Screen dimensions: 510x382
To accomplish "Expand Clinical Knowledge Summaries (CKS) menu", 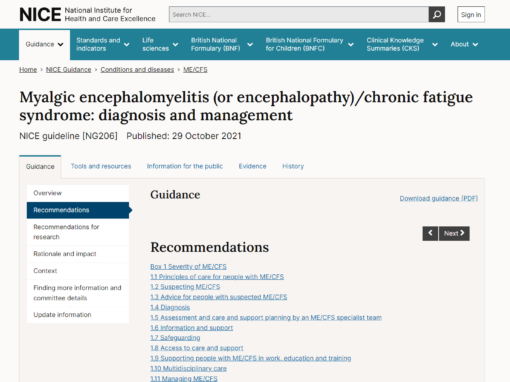I will tap(402, 44).
